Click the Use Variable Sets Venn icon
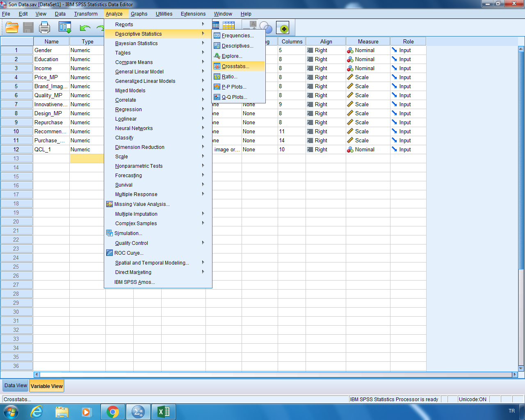525x420 pixels. [x=265, y=27]
